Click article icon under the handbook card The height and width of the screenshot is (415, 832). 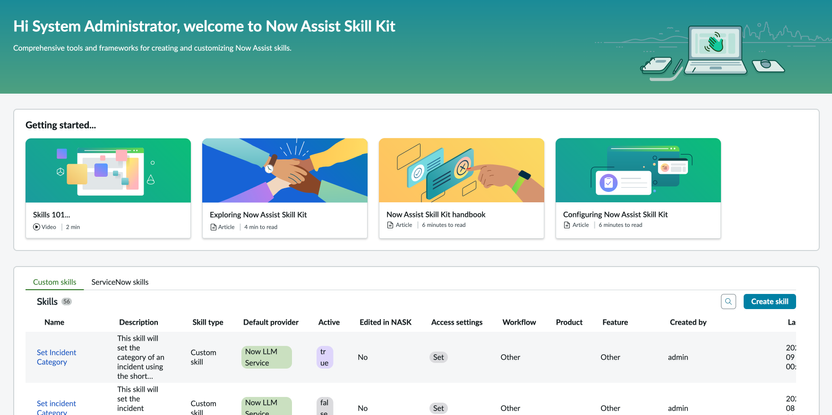[390, 225]
